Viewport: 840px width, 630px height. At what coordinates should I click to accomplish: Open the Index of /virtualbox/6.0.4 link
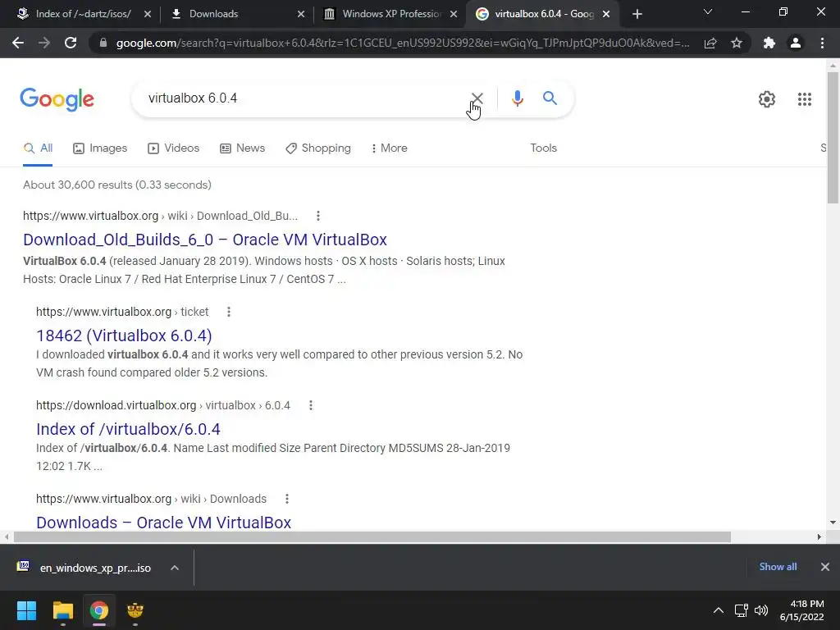128,429
